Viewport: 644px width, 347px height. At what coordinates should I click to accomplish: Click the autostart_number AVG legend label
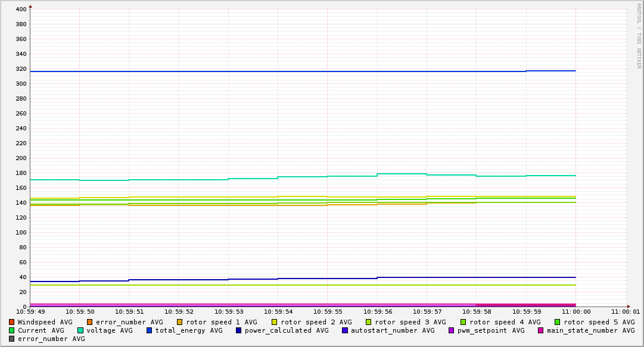click(393, 330)
